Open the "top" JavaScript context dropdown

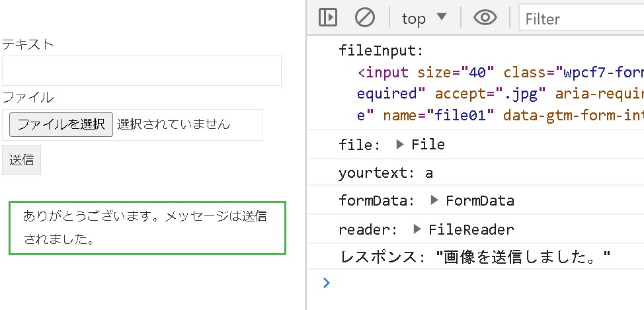coord(424,18)
